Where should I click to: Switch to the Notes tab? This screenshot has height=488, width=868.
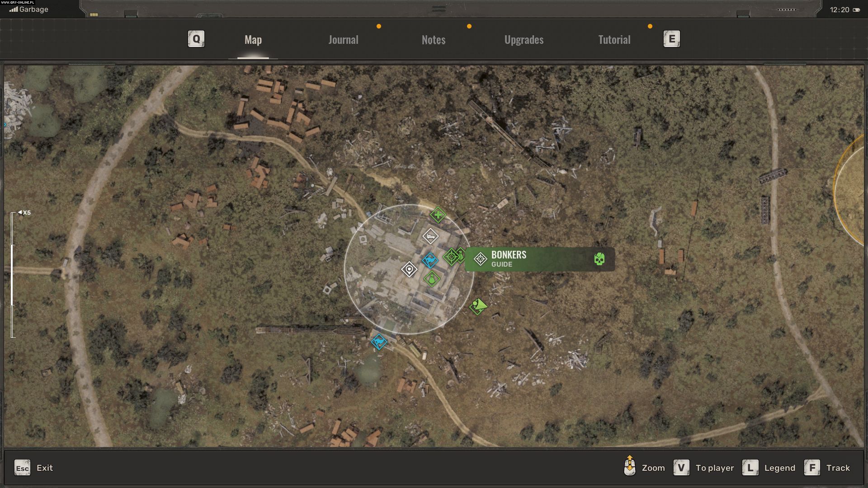[433, 40]
